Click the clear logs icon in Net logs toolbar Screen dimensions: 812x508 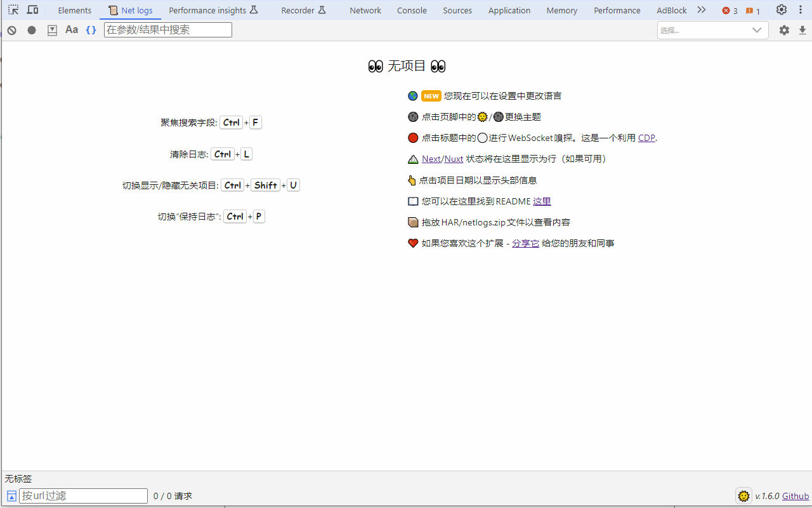pos(11,30)
